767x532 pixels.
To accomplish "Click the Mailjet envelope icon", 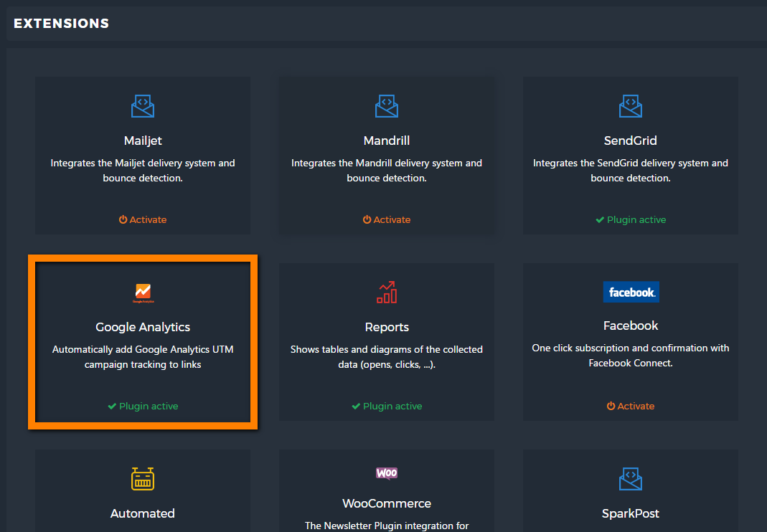I will [142, 106].
